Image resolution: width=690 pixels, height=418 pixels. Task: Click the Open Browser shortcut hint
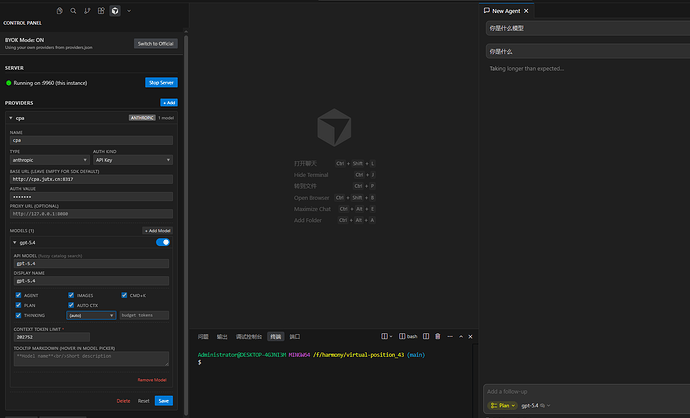(x=311, y=198)
